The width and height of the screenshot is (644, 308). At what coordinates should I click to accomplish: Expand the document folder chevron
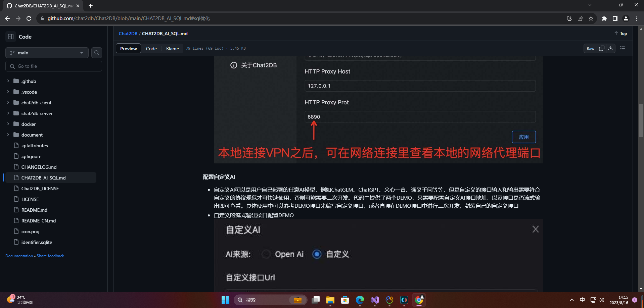(8, 135)
